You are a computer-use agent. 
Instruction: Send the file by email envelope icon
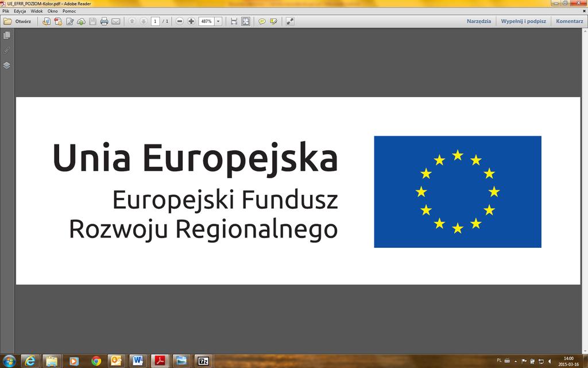(x=116, y=21)
